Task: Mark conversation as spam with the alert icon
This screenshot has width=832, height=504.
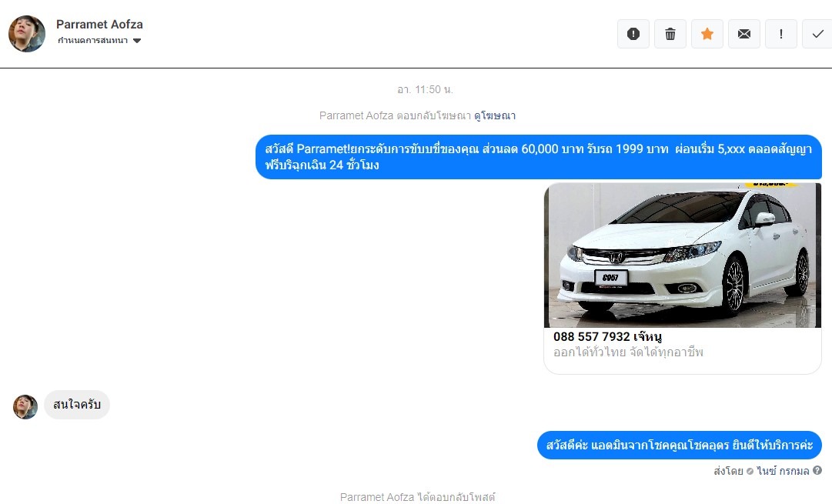Action: point(633,34)
